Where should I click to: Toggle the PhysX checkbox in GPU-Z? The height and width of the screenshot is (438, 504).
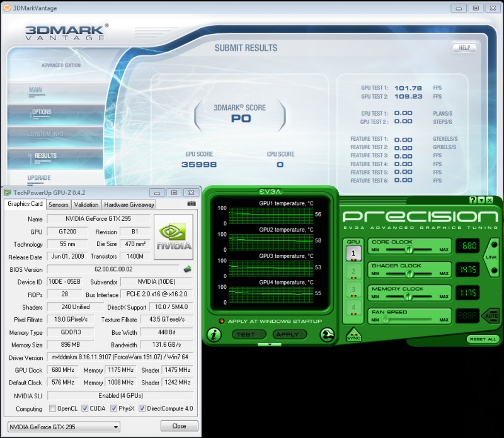pos(113,408)
